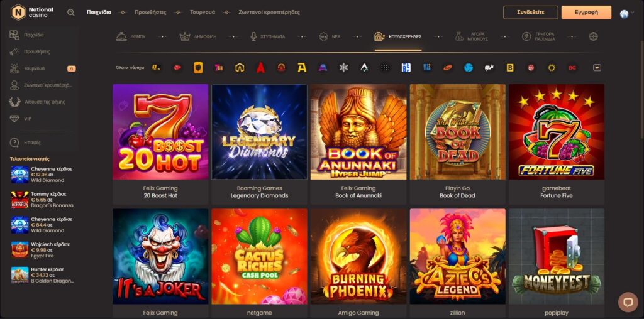
Task: Open the Fortune Five game thumbnail
Action: 557,132
